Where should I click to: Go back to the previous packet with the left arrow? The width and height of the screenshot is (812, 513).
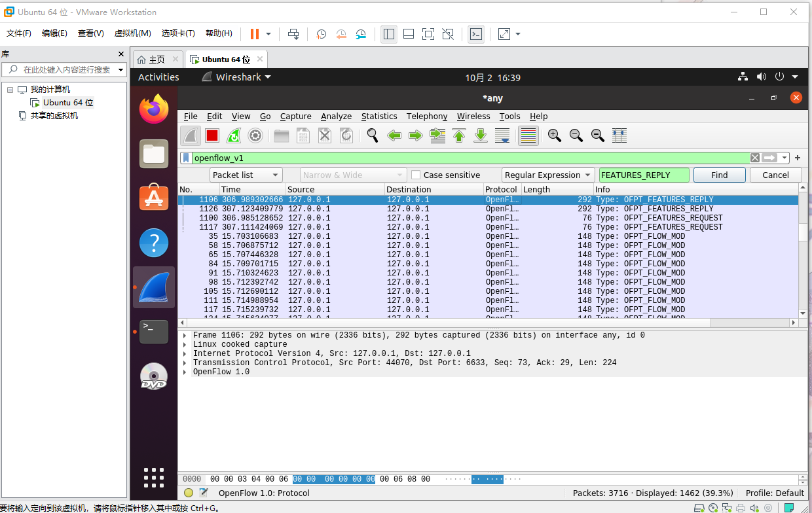tap(394, 135)
